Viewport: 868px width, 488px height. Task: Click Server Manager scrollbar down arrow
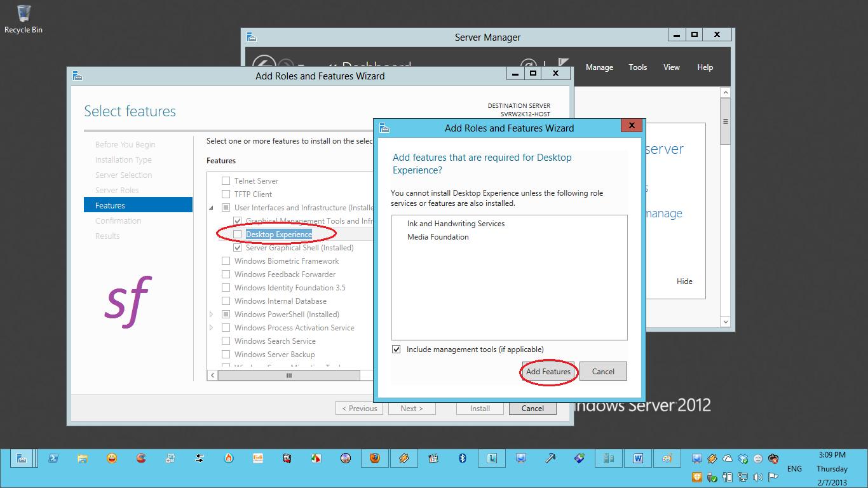(726, 322)
